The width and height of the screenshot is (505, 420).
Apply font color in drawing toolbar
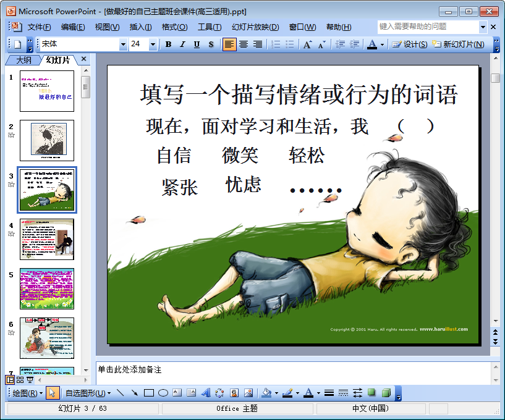[x=308, y=393]
